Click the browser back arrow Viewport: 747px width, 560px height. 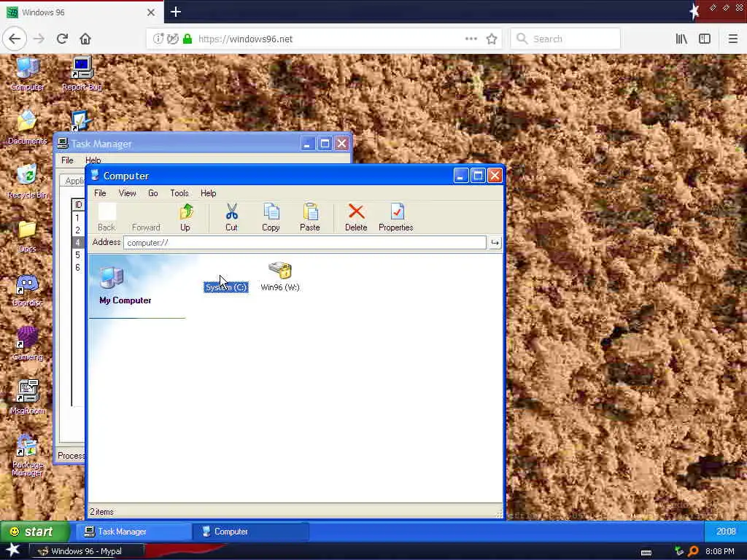[15, 39]
